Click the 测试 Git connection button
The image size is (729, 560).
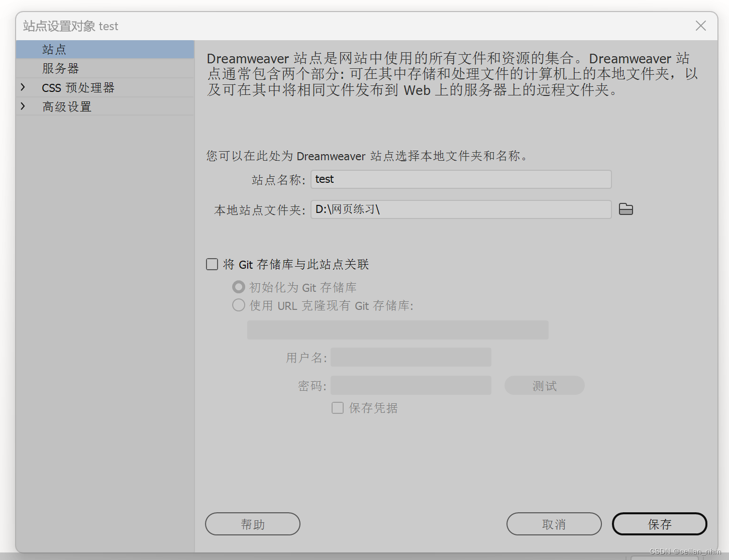click(x=544, y=385)
